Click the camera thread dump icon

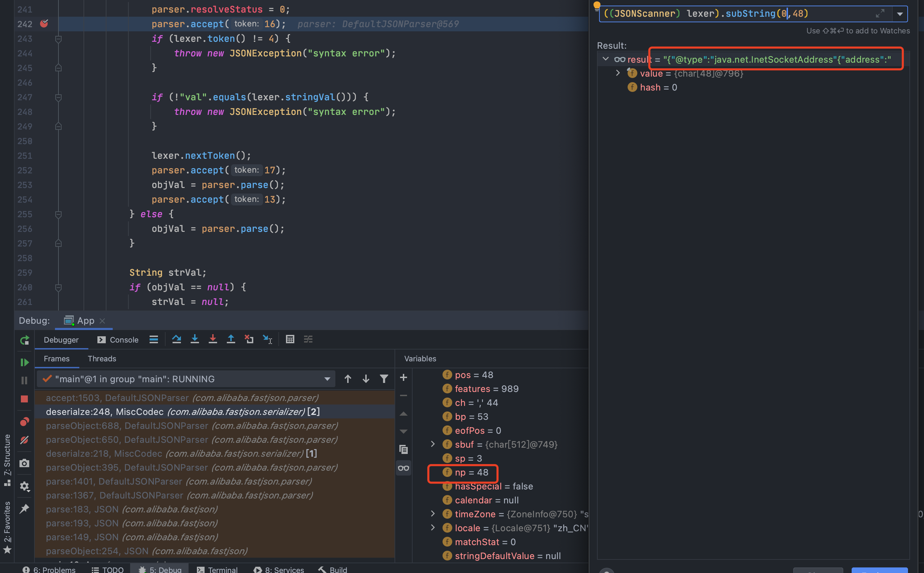coord(25,463)
